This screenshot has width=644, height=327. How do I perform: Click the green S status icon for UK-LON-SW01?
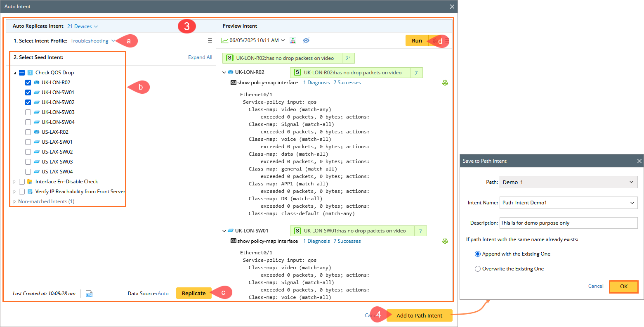pyautogui.click(x=297, y=231)
